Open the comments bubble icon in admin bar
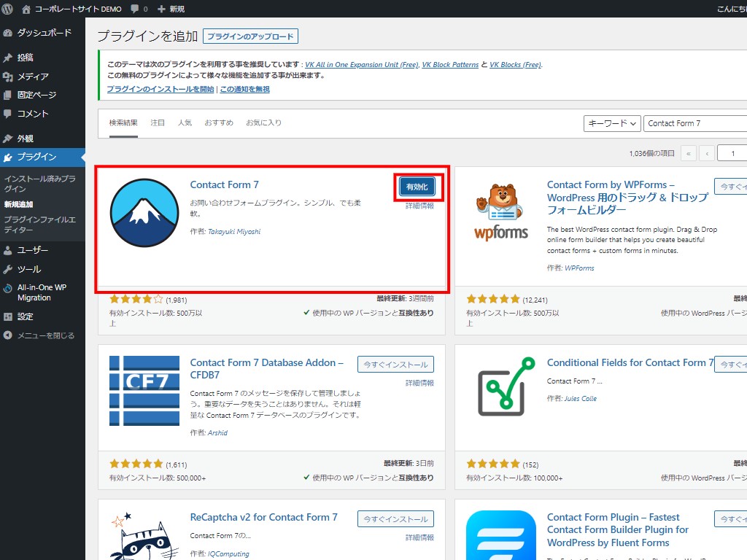The width and height of the screenshot is (747, 560). tap(135, 9)
